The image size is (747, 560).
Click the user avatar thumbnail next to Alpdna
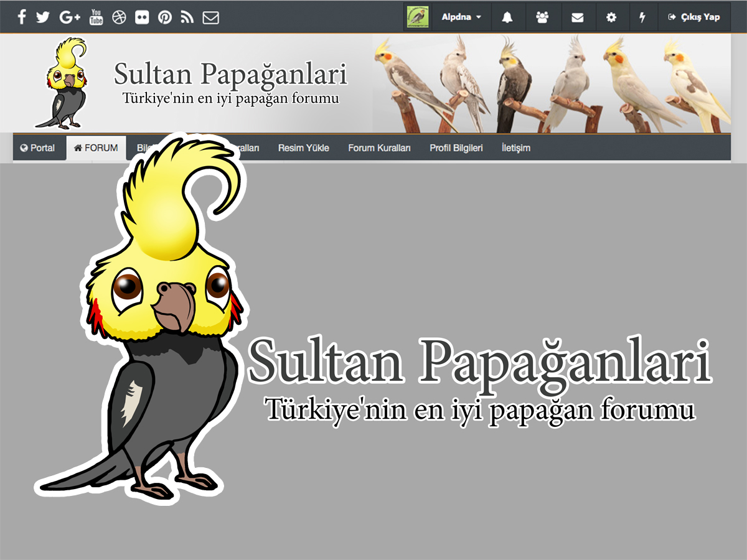(418, 17)
